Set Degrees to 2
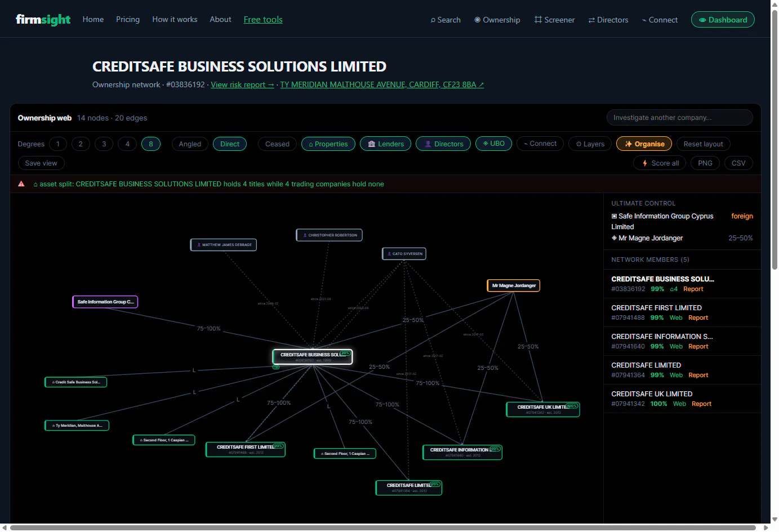This screenshot has width=779, height=532. [81, 144]
